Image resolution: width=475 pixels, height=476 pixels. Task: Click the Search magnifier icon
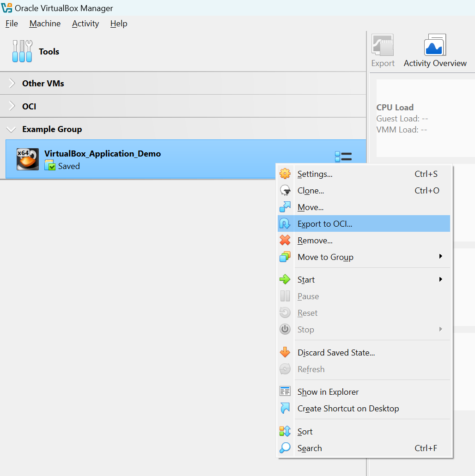coord(285,448)
